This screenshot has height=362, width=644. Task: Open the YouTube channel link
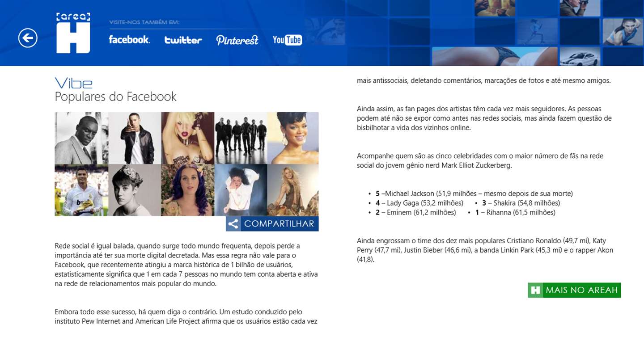coord(287,40)
